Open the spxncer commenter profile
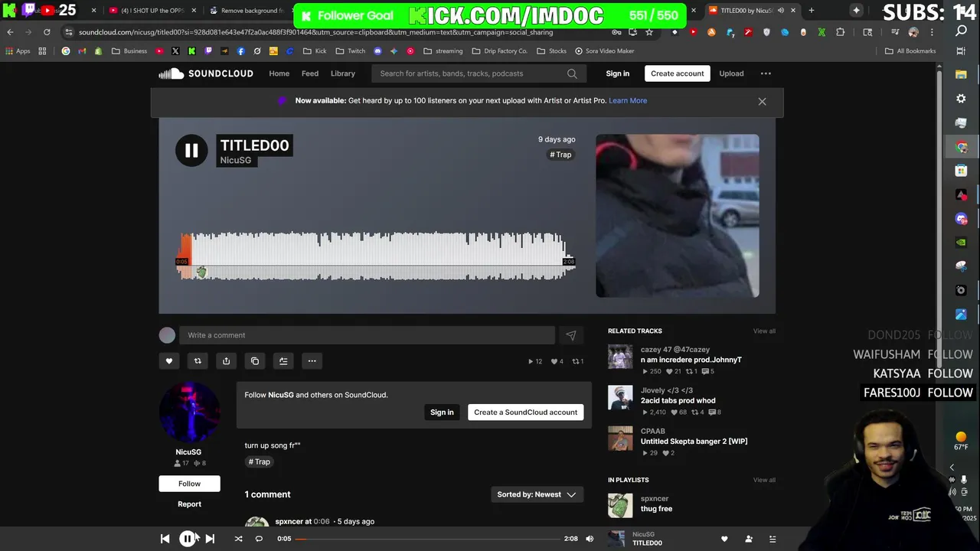The image size is (980, 551). pos(289,521)
